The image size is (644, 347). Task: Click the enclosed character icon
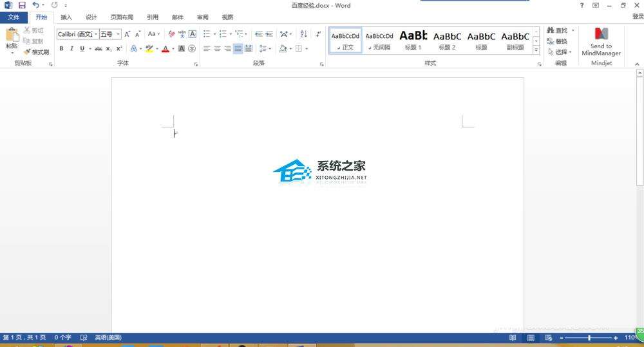[192, 48]
